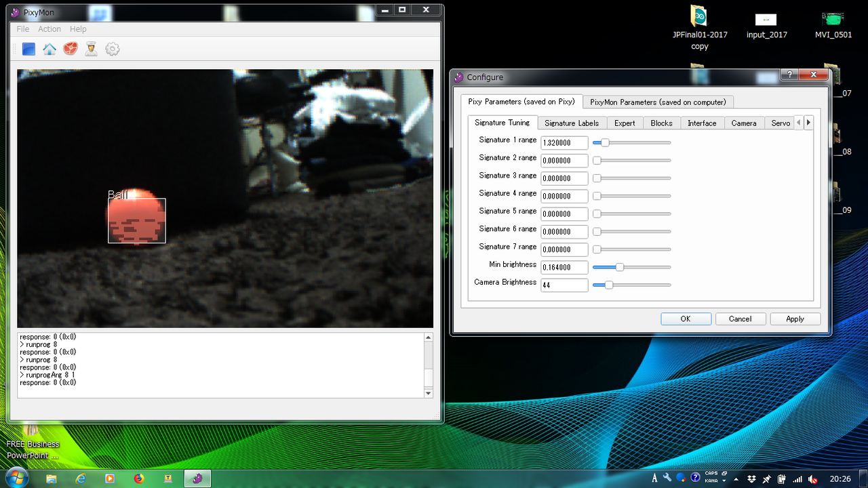868x488 pixels.
Task: Cancel the Configure dialog
Action: (741, 319)
